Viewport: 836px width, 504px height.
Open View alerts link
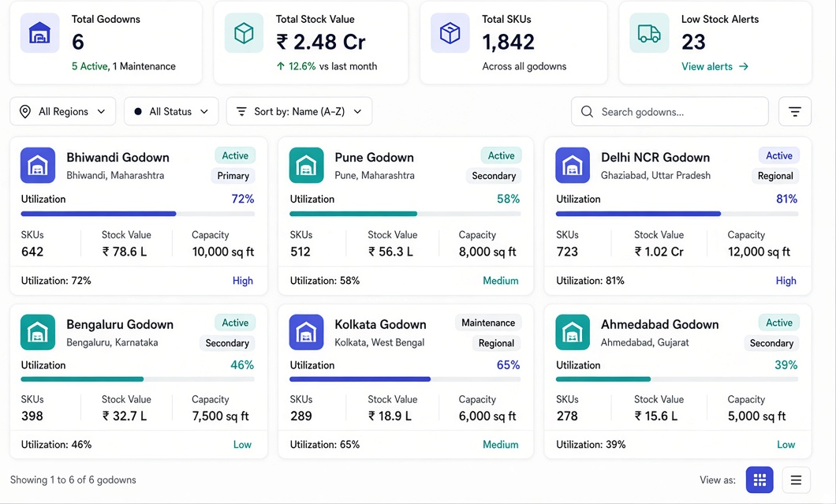click(715, 67)
